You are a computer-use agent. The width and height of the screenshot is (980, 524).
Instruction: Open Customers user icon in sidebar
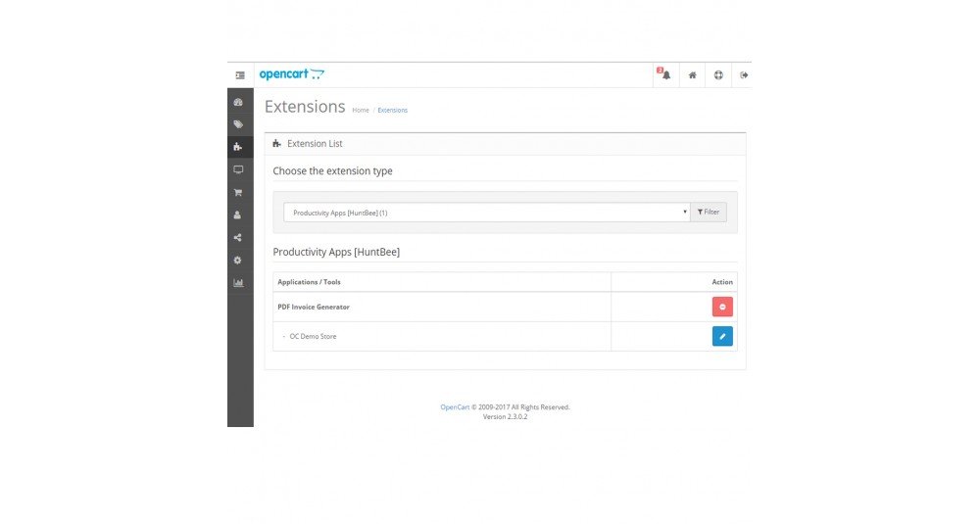(237, 214)
